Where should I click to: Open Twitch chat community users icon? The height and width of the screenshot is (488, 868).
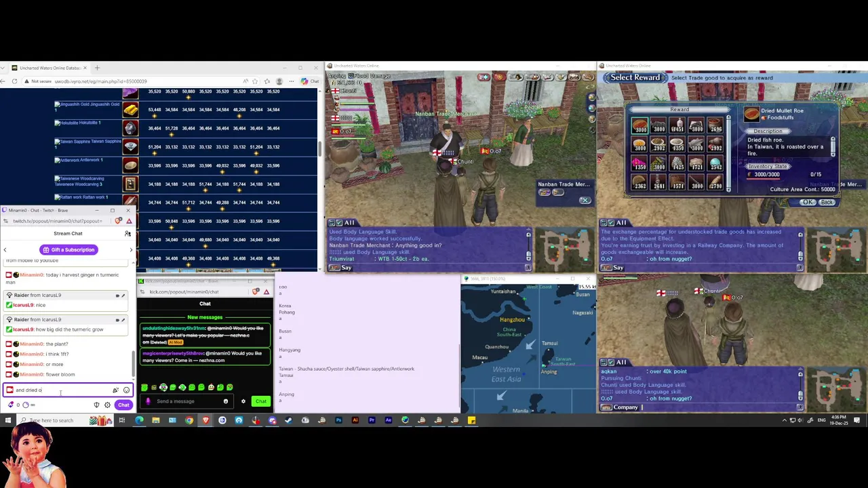(x=127, y=233)
